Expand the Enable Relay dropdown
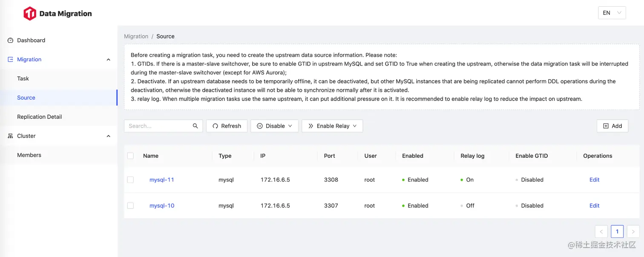644x257 pixels. (x=332, y=126)
